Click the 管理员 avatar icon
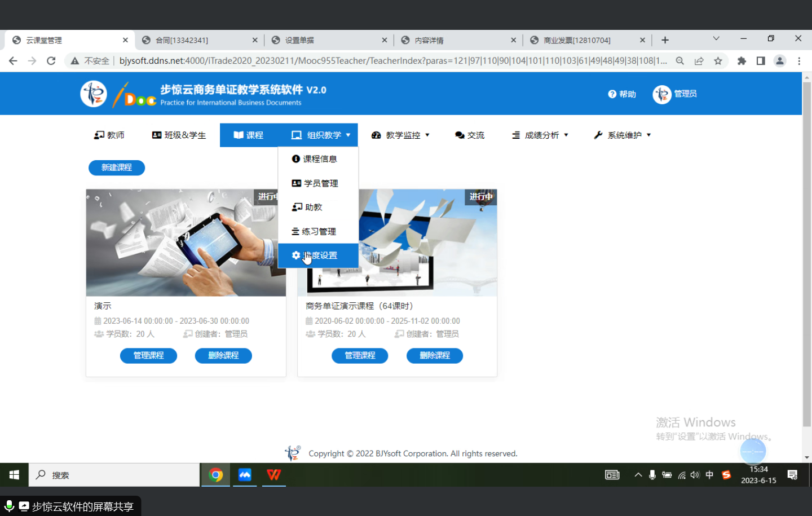Image resolution: width=812 pixels, height=516 pixels. pyautogui.click(x=661, y=94)
